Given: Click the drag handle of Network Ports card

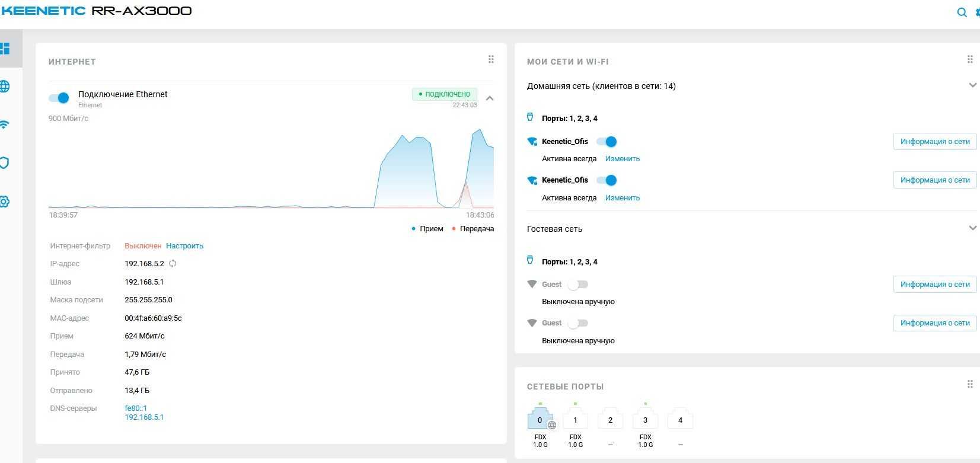Looking at the screenshot, I should click(970, 384).
